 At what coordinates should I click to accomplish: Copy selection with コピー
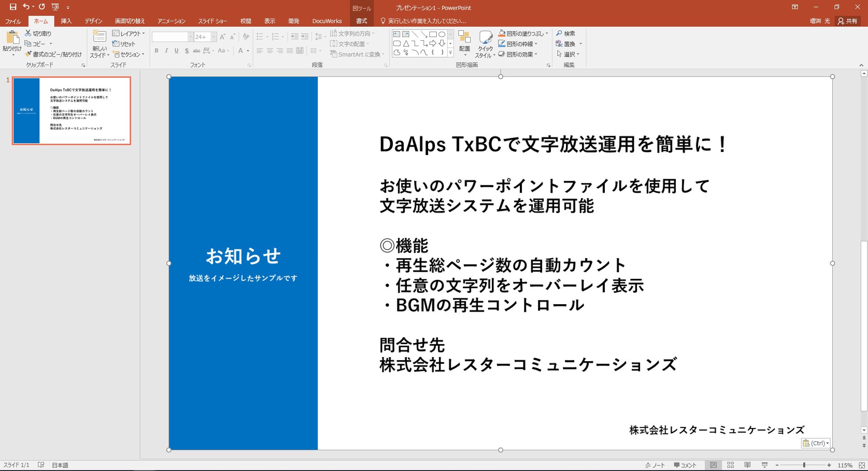coord(35,44)
